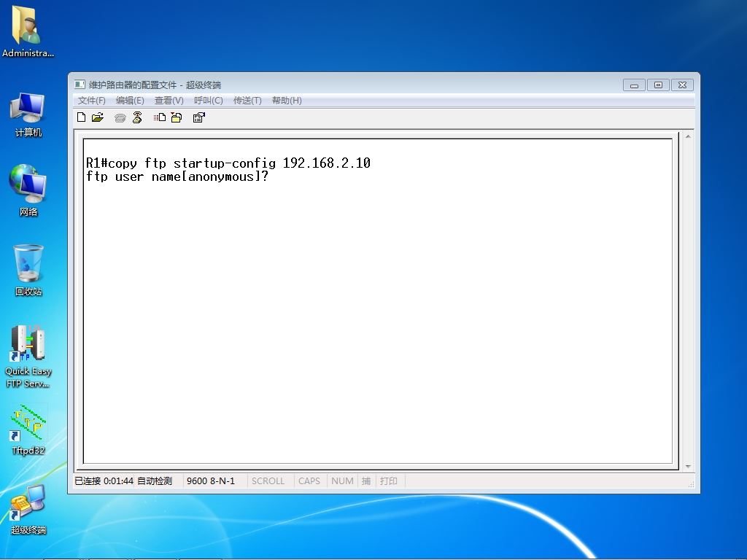
Task: Click the HyperTerminal title bar icon
Action: pos(80,85)
